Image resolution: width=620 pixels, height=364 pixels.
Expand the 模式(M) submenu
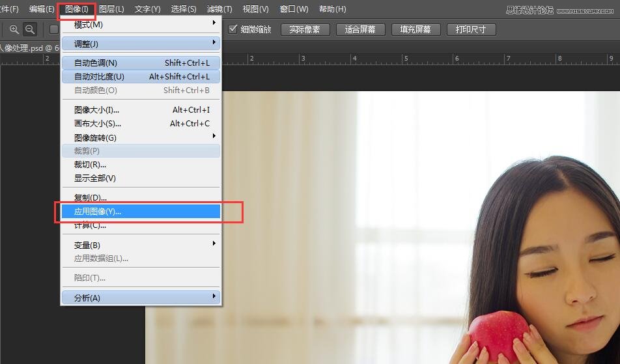pyautogui.click(x=140, y=25)
